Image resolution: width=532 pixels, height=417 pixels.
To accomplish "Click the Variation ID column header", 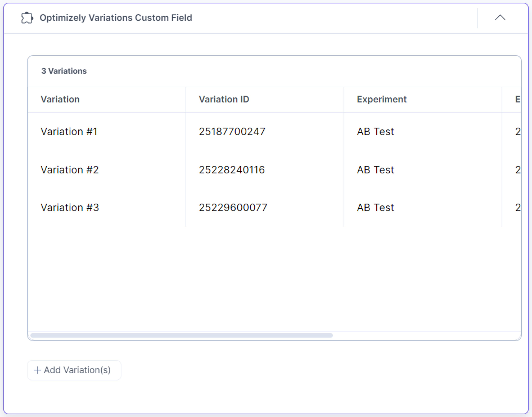I will point(224,99).
